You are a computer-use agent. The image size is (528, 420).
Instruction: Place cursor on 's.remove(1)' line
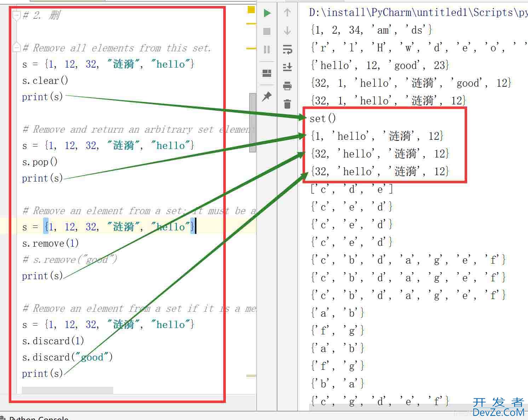coord(50,243)
